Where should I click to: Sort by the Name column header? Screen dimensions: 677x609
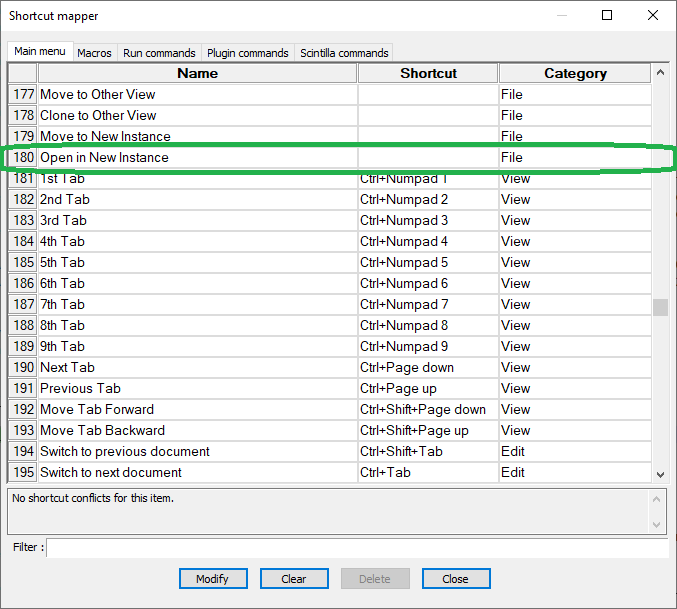tap(197, 73)
